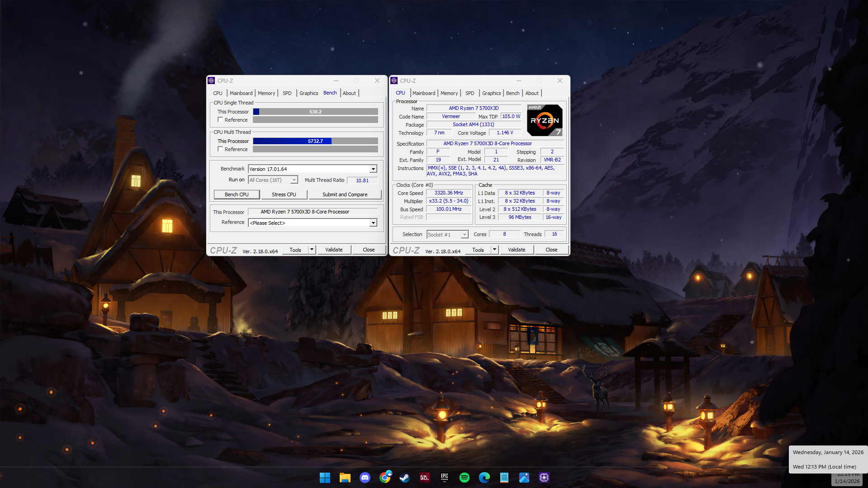Open the Socket #1 Selection dropdown
This screenshot has height=488, width=868.
465,235
